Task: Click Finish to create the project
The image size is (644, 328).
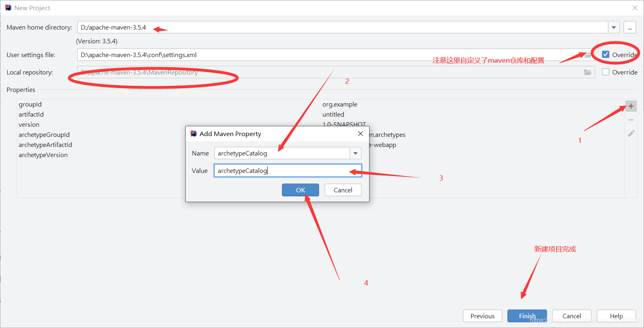Action: point(527,316)
